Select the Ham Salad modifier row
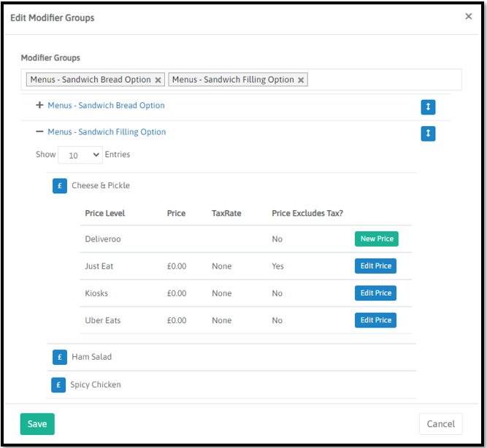487x448 pixels. point(92,358)
